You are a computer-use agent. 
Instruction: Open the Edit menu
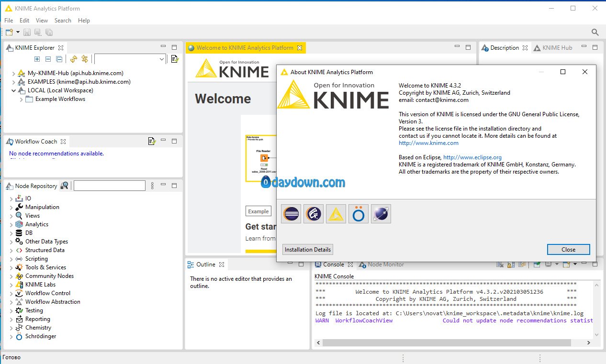pos(24,21)
